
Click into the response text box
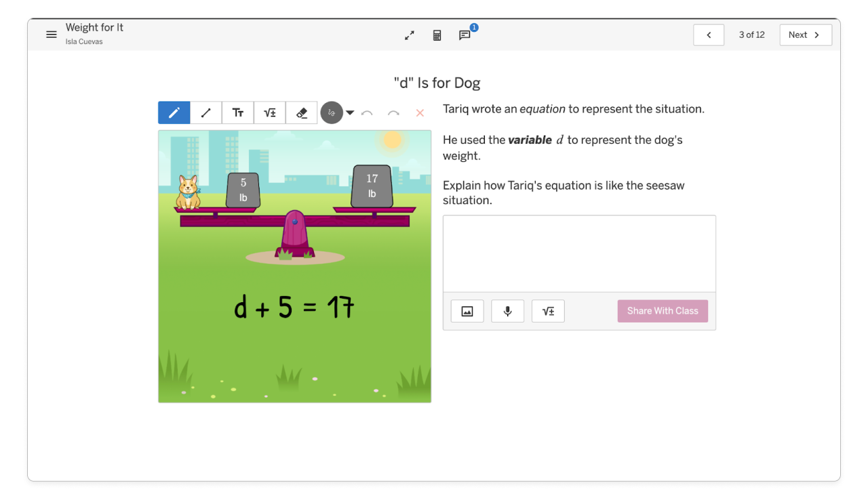[x=579, y=253]
